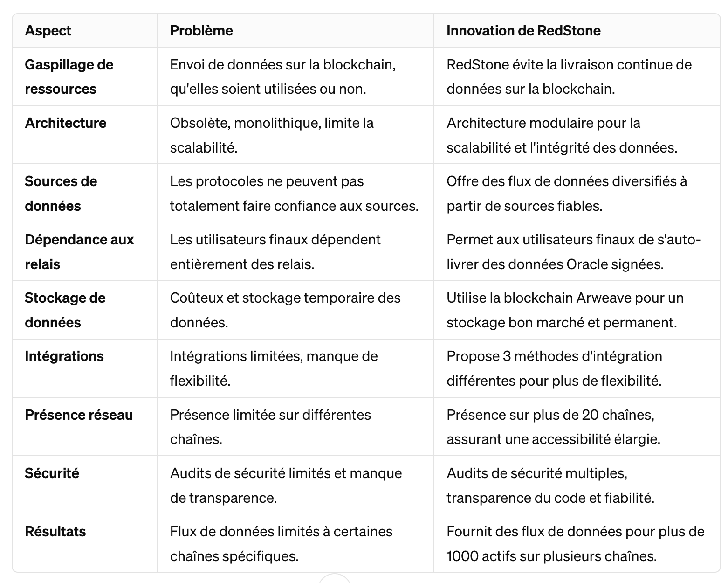Select the "Intégrations" row label

[x=64, y=356]
